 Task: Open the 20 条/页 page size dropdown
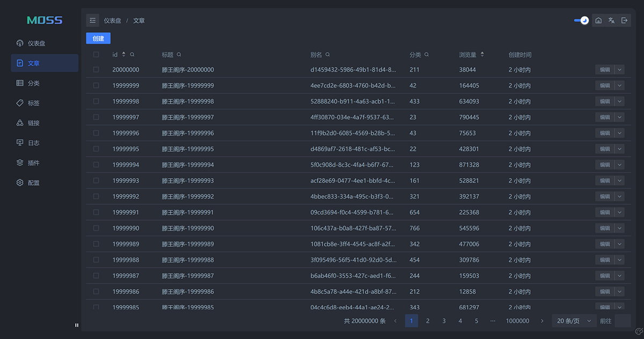click(574, 321)
